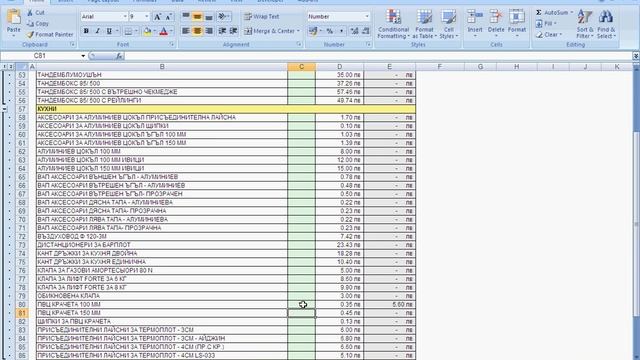Show outline level 2
640x360 pixels.
click(x=11, y=67)
